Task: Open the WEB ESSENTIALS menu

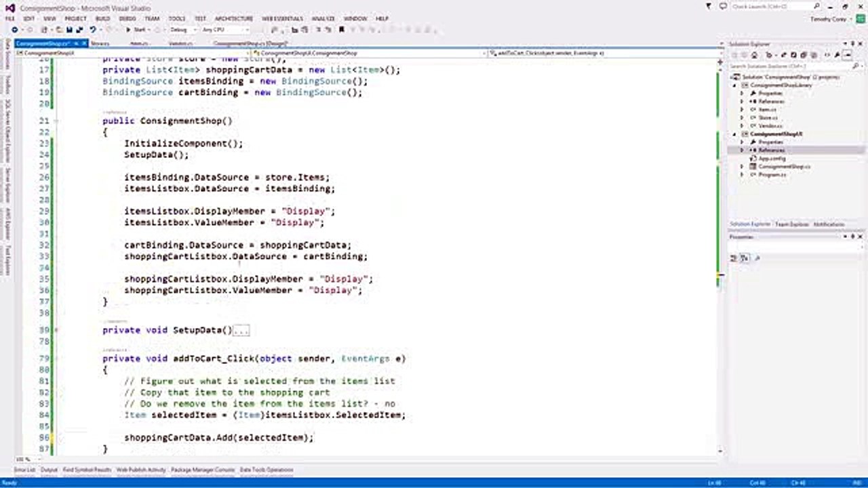Action: 281,19
